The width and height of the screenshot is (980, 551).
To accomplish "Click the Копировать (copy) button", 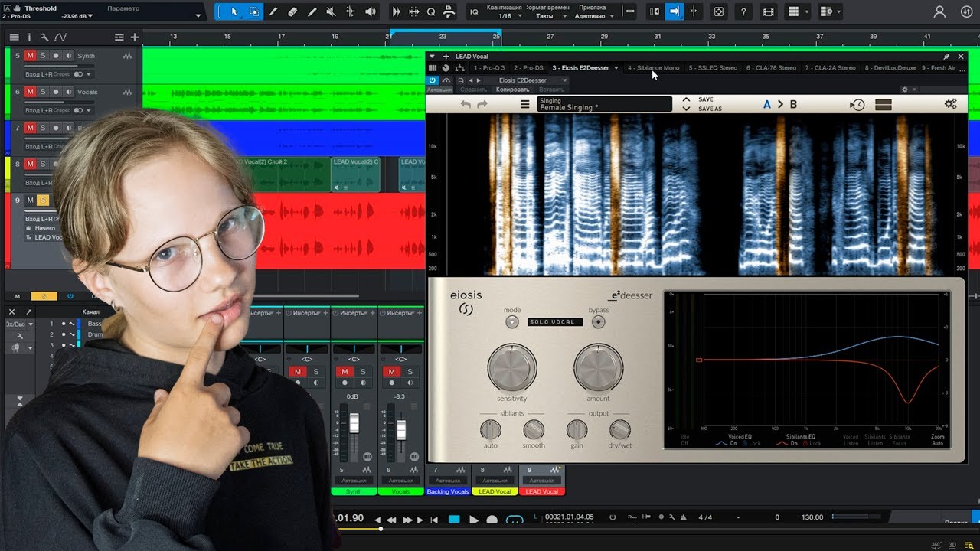I will click(x=512, y=90).
